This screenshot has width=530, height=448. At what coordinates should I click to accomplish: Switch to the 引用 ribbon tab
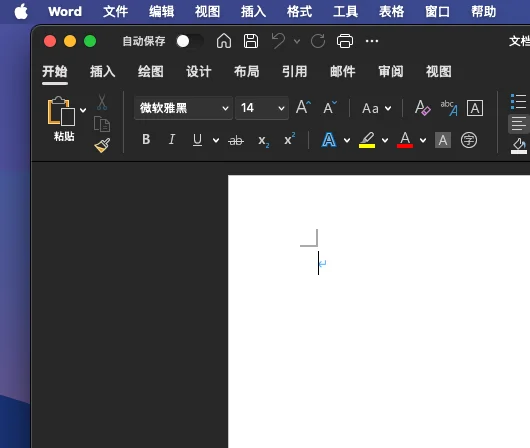[x=294, y=72]
